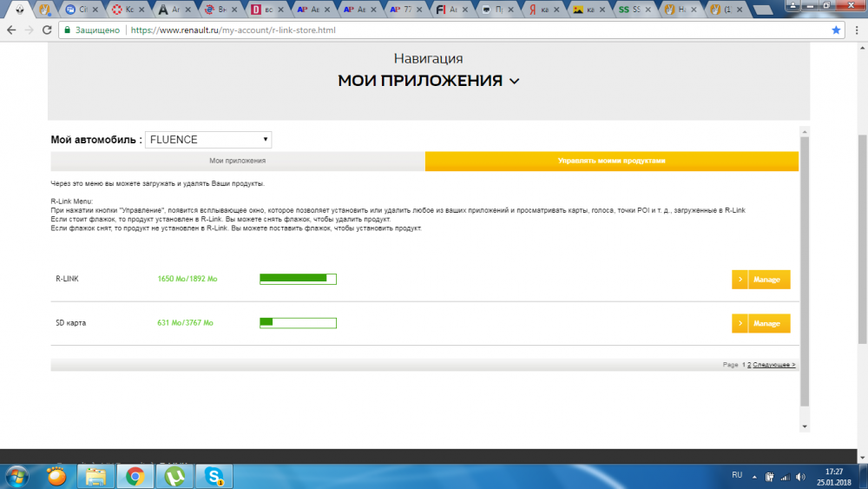Switch to the Мои приложения tab
Screen dimensions: 868x489
(238, 161)
